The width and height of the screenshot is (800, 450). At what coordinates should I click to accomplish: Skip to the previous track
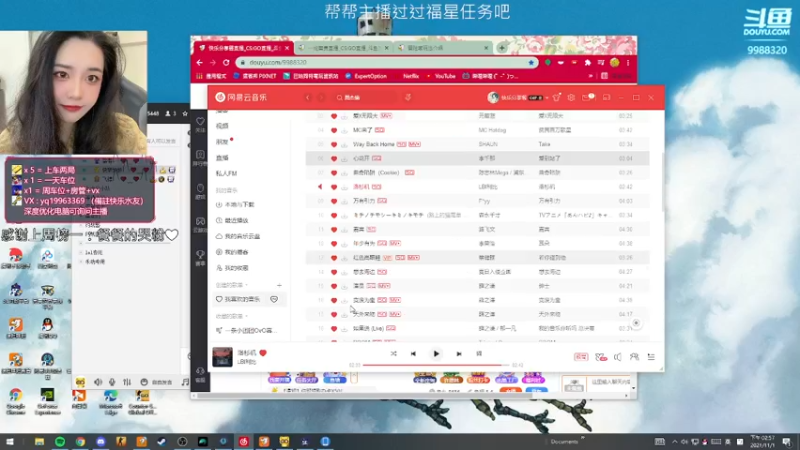tap(413, 354)
